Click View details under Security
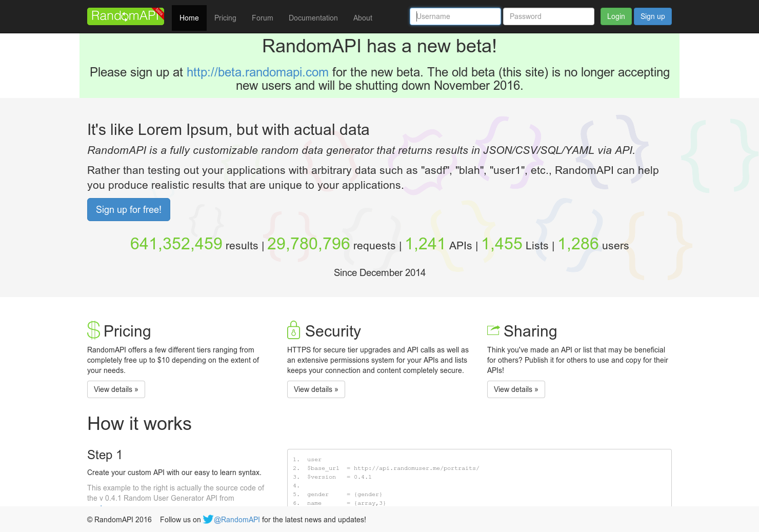Viewport: 759px width, 532px height. pyautogui.click(x=316, y=389)
